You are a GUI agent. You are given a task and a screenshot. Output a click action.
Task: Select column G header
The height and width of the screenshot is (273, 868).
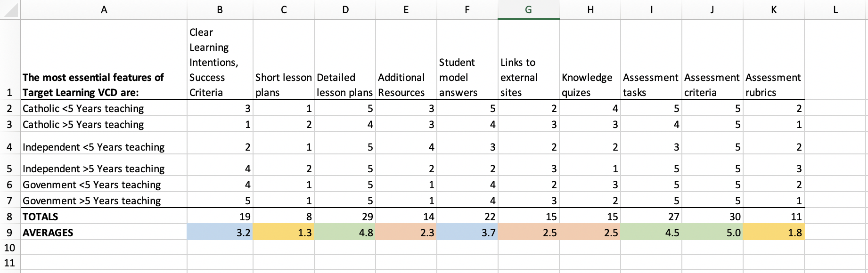528,9
